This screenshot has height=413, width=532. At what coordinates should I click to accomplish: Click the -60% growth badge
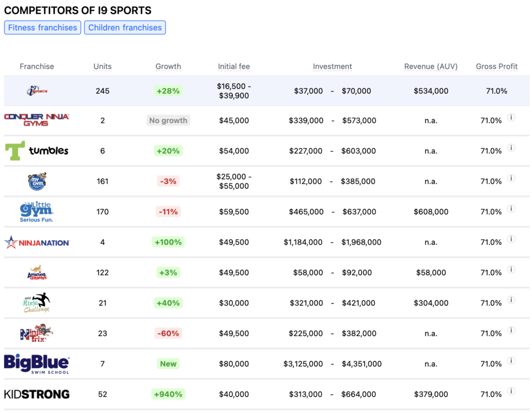[x=168, y=333]
